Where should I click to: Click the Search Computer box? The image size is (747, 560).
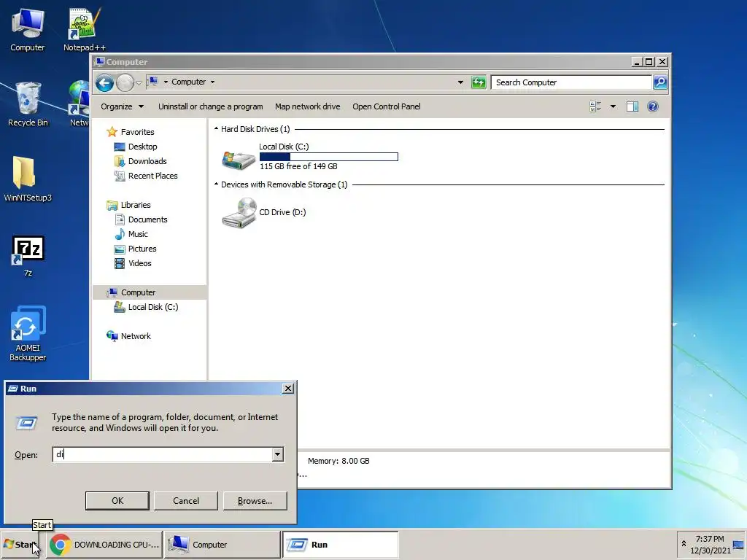click(x=570, y=82)
